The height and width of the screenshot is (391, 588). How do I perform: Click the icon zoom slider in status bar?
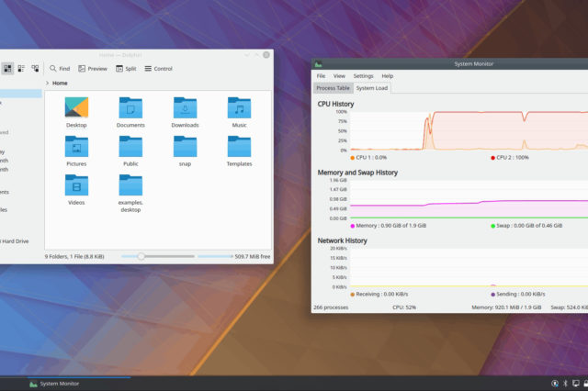tap(141, 257)
